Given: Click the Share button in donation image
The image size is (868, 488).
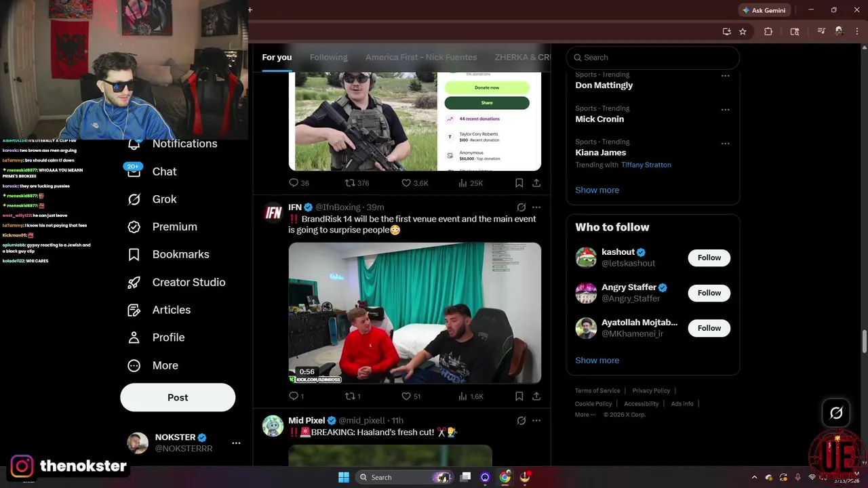Looking at the screenshot, I should pos(487,103).
